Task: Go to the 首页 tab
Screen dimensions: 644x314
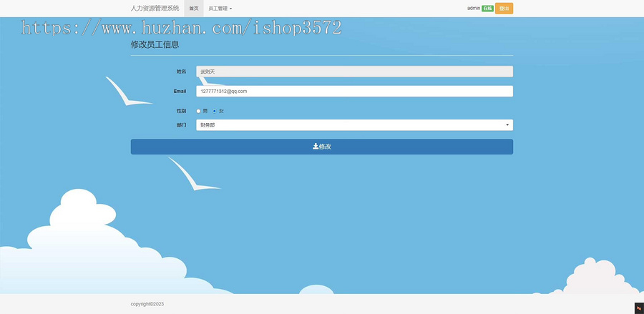Action: coord(194,9)
